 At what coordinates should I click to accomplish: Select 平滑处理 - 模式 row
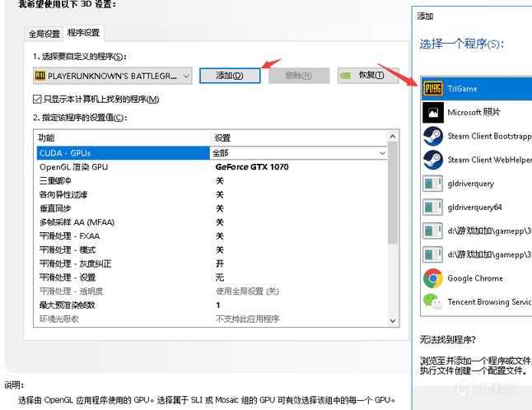pyautogui.click(x=212, y=250)
